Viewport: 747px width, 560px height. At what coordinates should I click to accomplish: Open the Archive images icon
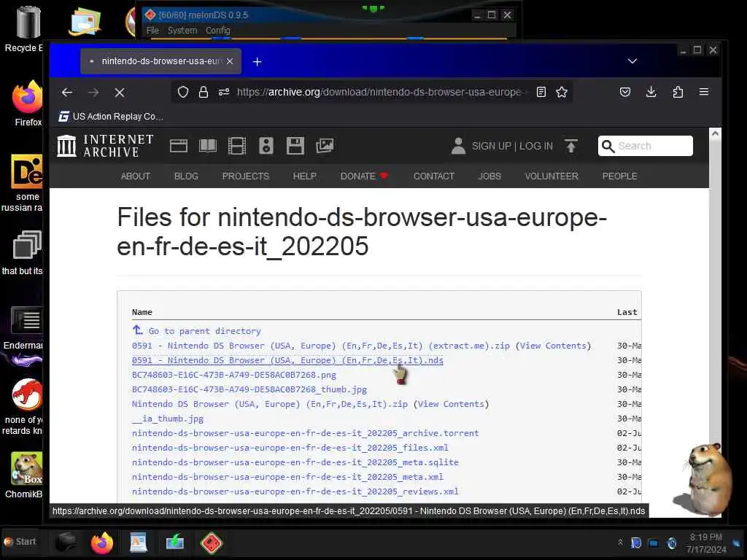click(x=325, y=146)
